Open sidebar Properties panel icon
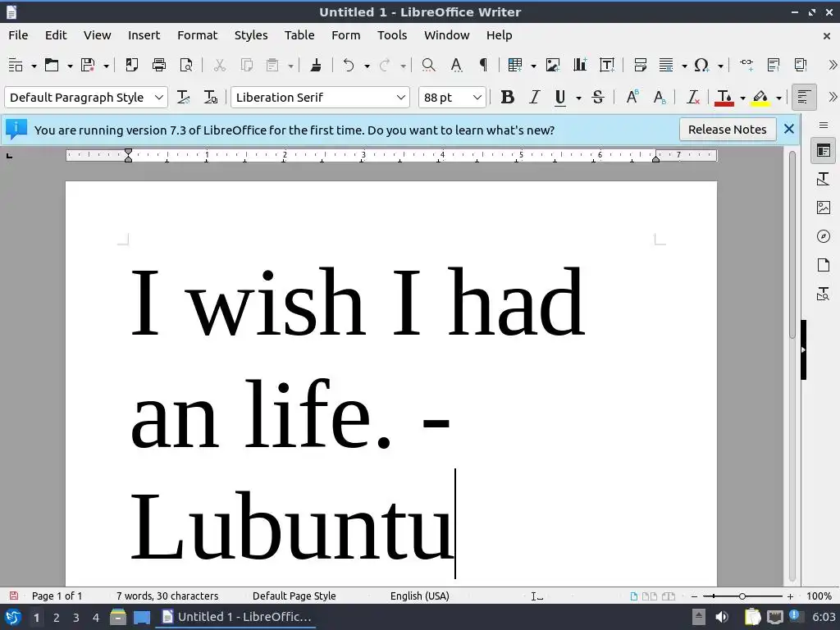The width and height of the screenshot is (840, 630). click(824, 151)
